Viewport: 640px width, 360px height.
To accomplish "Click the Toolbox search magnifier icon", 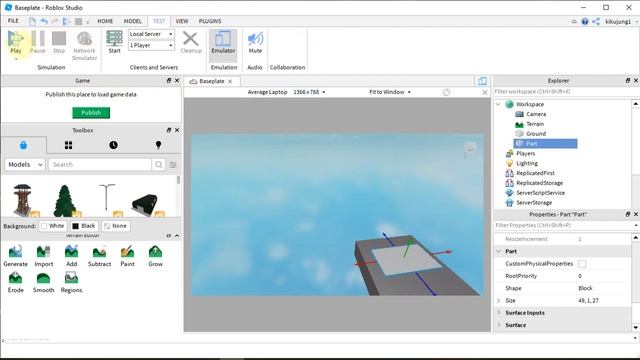I will [x=158, y=164].
